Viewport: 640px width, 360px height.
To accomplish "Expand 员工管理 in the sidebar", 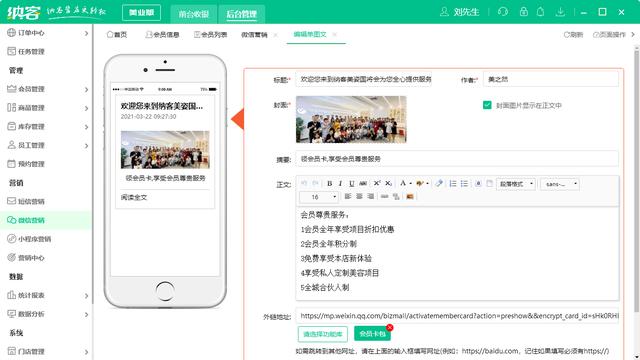I will (86, 146).
